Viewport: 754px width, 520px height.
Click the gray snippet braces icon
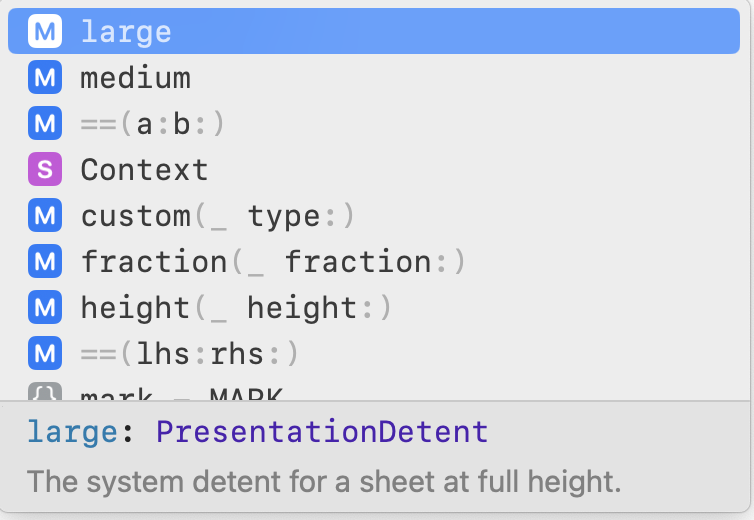(45, 392)
